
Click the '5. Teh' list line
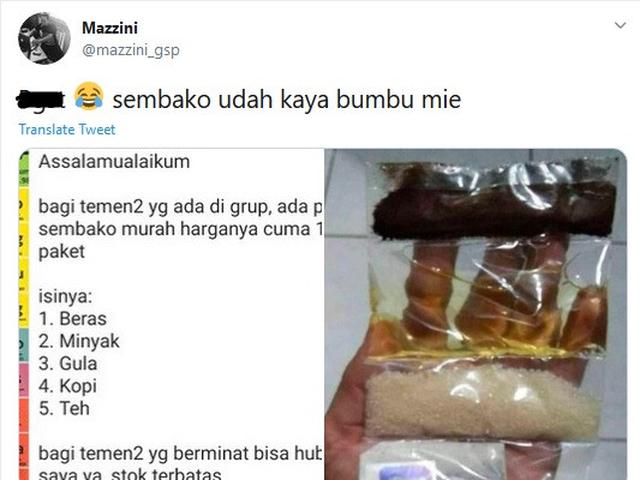[64, 409]
